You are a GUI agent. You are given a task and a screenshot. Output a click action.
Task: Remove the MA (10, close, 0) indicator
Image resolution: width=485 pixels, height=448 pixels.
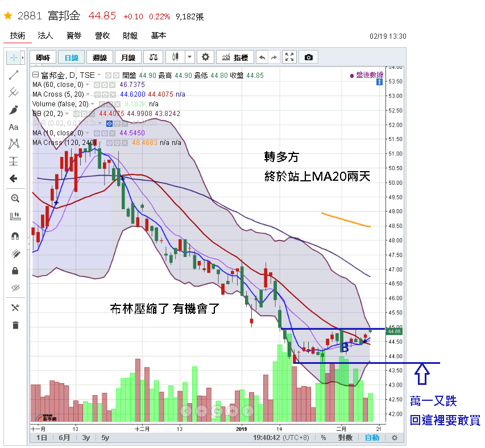[112, 133]
